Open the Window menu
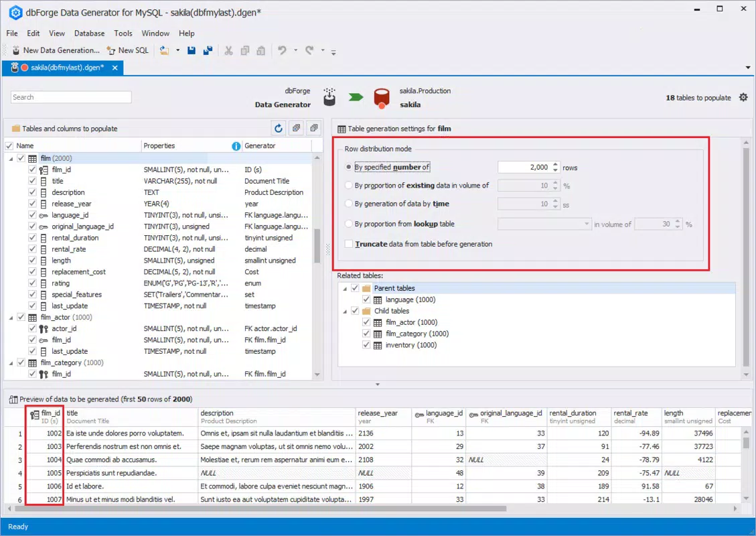The image size is (756, 536). point(155,33)
